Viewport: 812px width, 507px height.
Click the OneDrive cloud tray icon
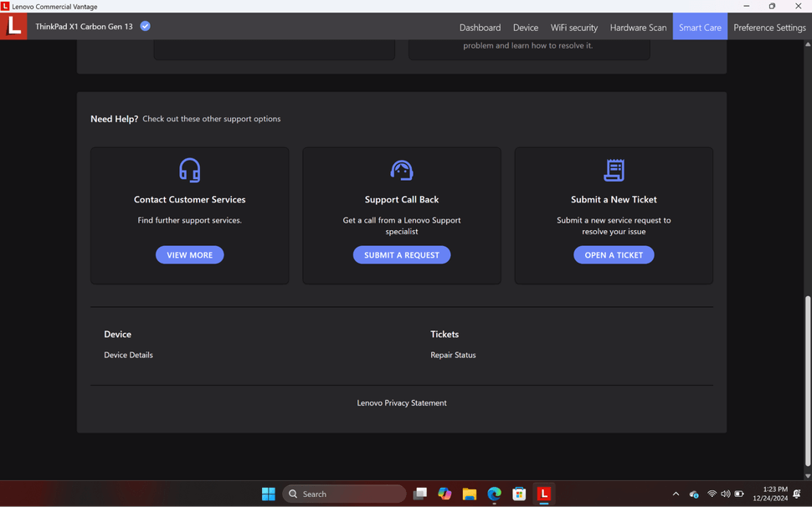pyautogui.click(x=694, y=494)
